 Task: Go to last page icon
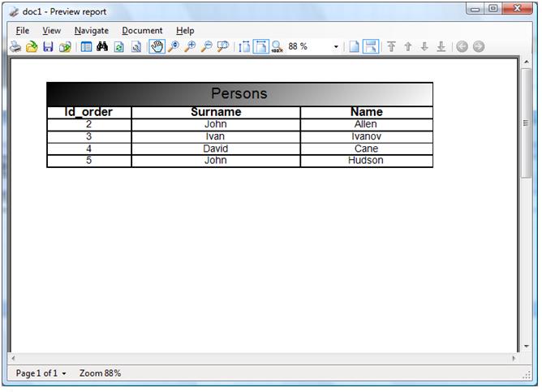pos(441,47)
